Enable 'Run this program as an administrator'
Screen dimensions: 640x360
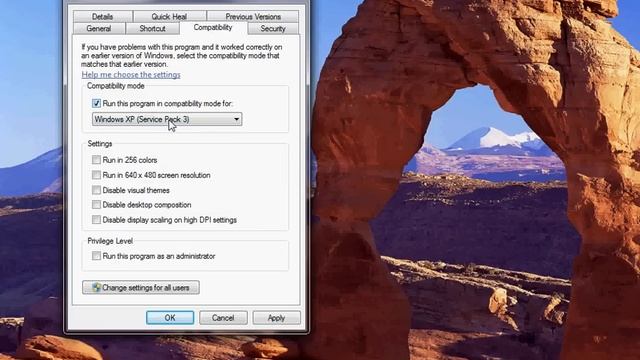click(96, 256)
